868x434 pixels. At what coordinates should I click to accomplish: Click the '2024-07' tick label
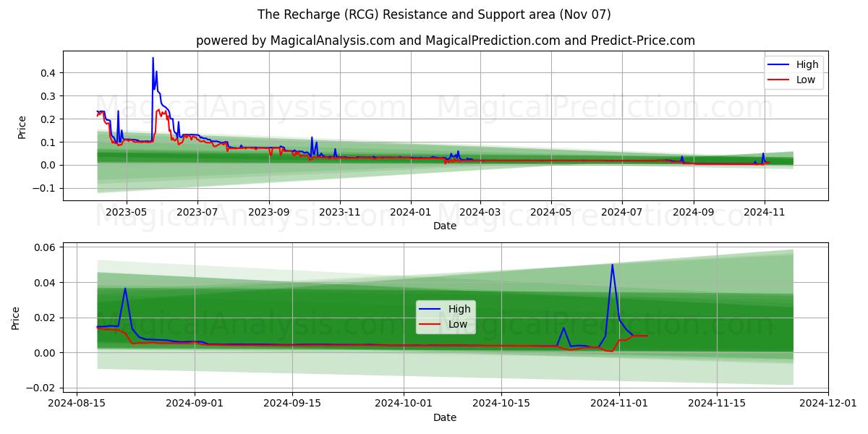point(622,212)
